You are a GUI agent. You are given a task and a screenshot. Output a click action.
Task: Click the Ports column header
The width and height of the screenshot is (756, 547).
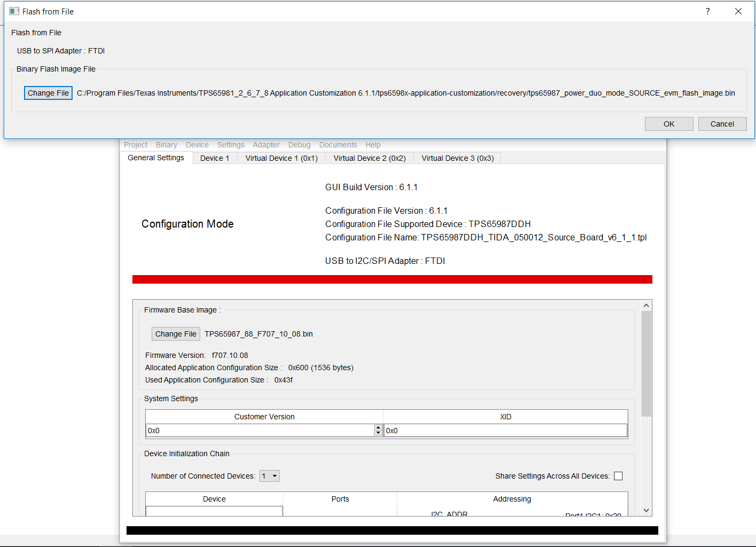point(340,499)
